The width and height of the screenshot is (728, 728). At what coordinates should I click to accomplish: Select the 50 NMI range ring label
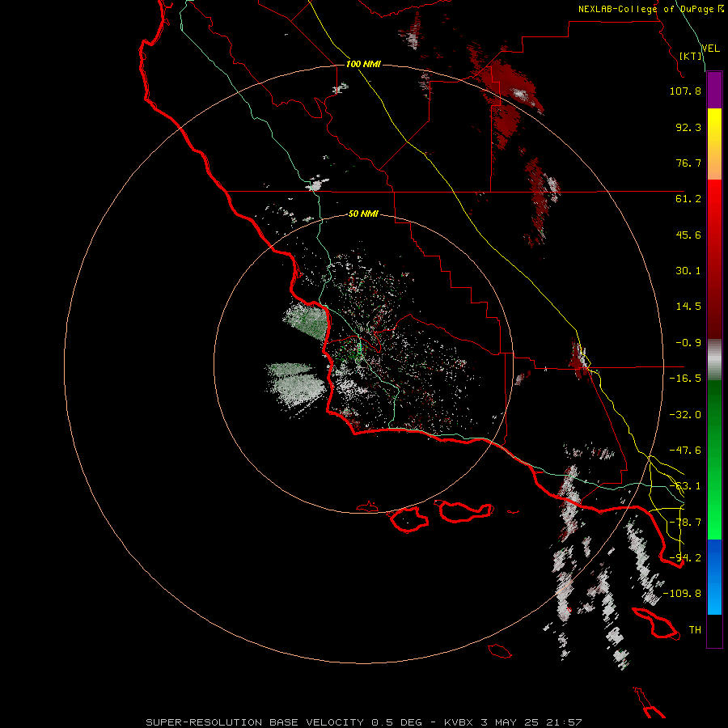[363, 214]
